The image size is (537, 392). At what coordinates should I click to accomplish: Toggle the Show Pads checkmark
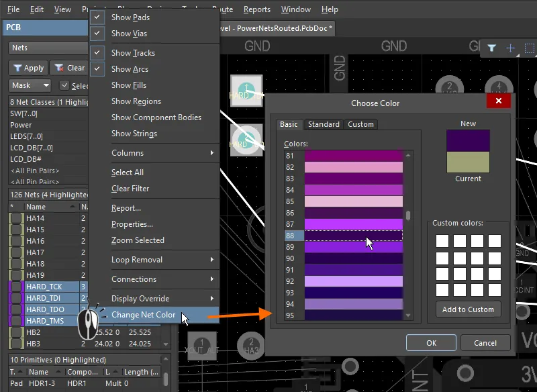point(98,17)
